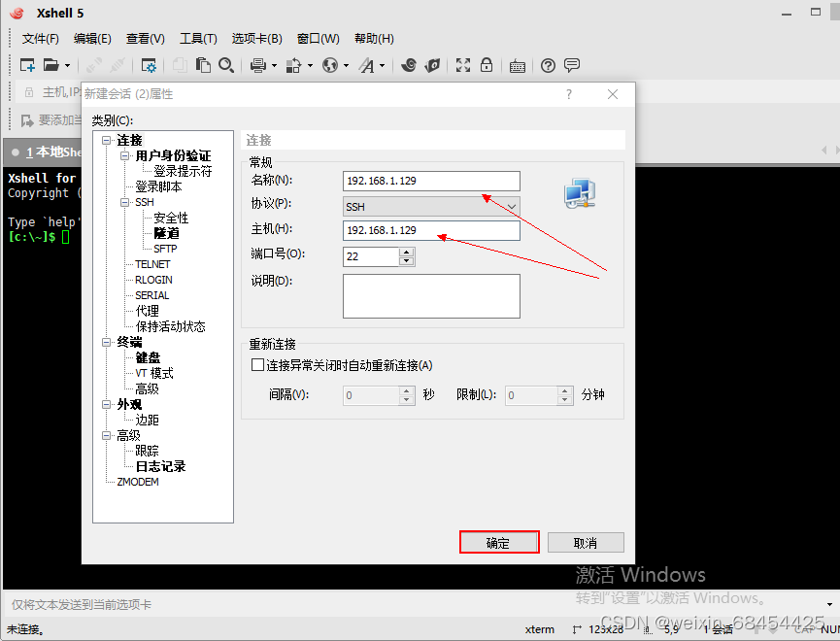Screen dimensions: 840x641
Task: Toggle full screen toolbar icon
Action: (x=463, y=65)
